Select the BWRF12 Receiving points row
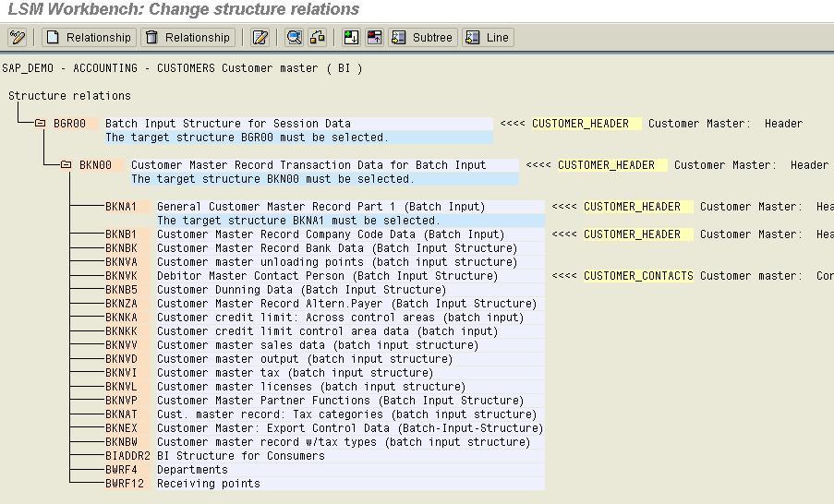This screenshot has height=504, width=834. pos(124,484)
